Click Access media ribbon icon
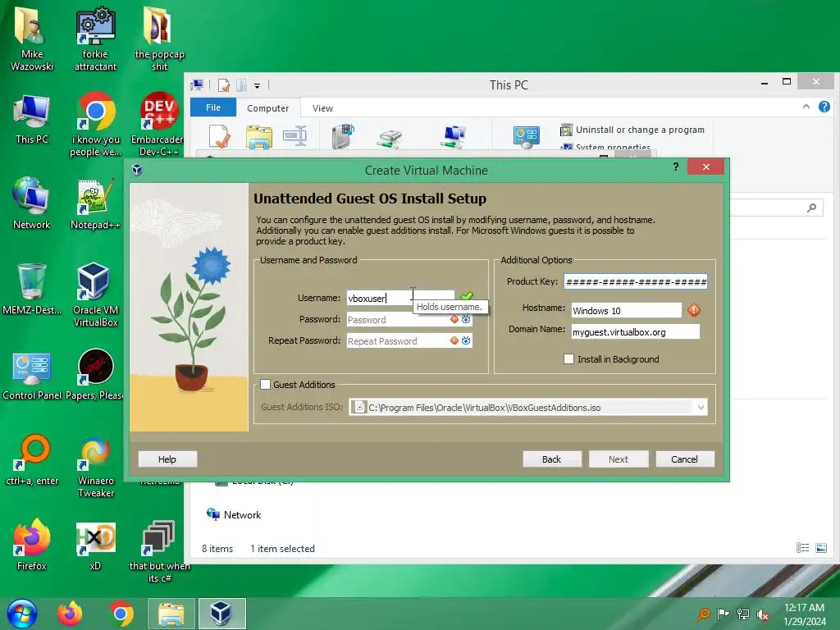Image resolution: width=840 pixels, height=630 pixels. click(x=344, y=136)
